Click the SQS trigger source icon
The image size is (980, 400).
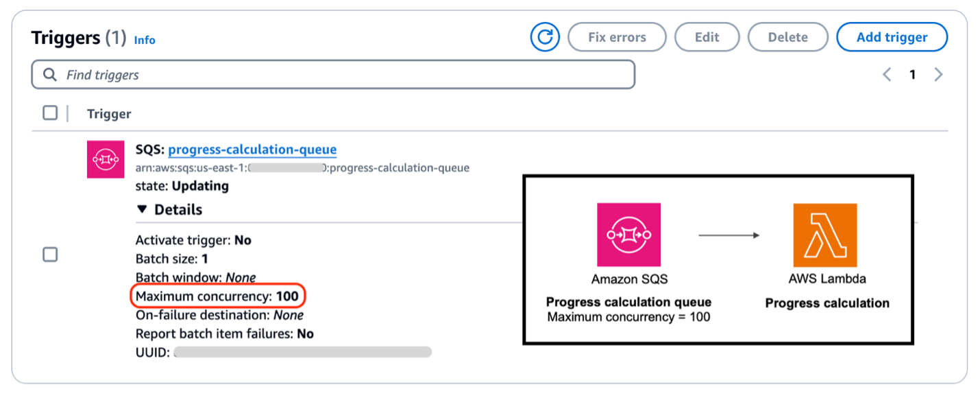[x=105, y=159]
